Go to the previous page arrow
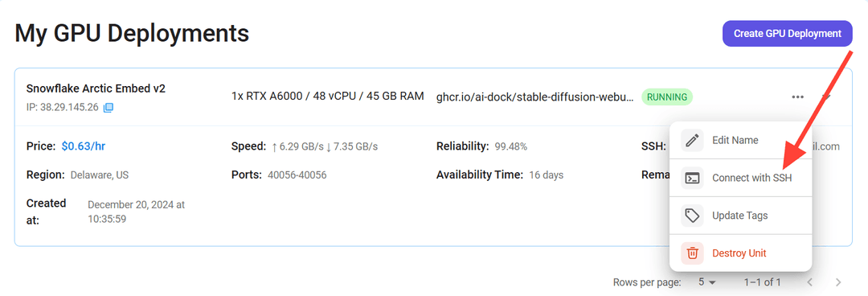The image size is (868, 296). [810, 282]
